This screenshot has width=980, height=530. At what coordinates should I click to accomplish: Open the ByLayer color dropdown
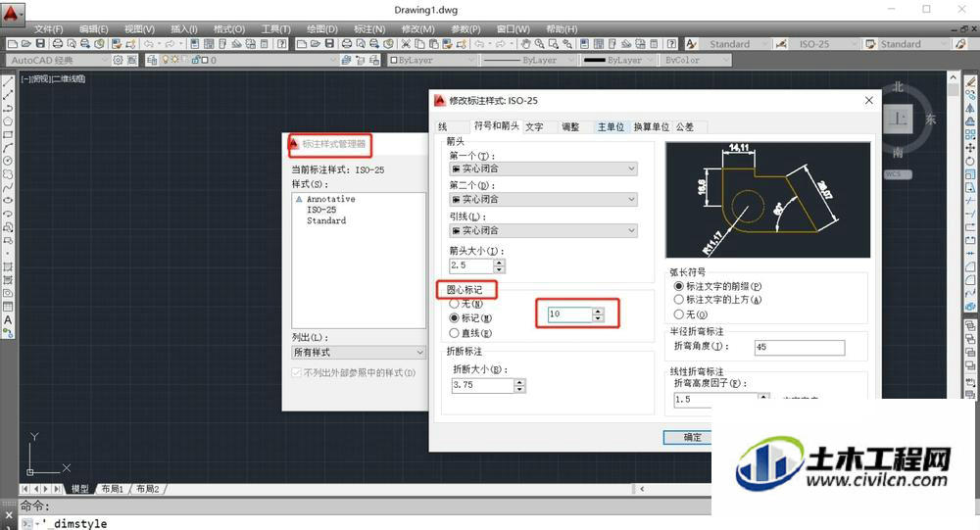(433, 60)
